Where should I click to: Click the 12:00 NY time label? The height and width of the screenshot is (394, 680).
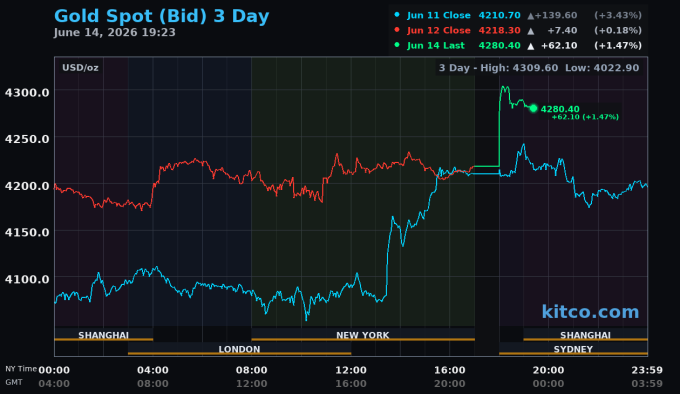[x=351, y=370]
